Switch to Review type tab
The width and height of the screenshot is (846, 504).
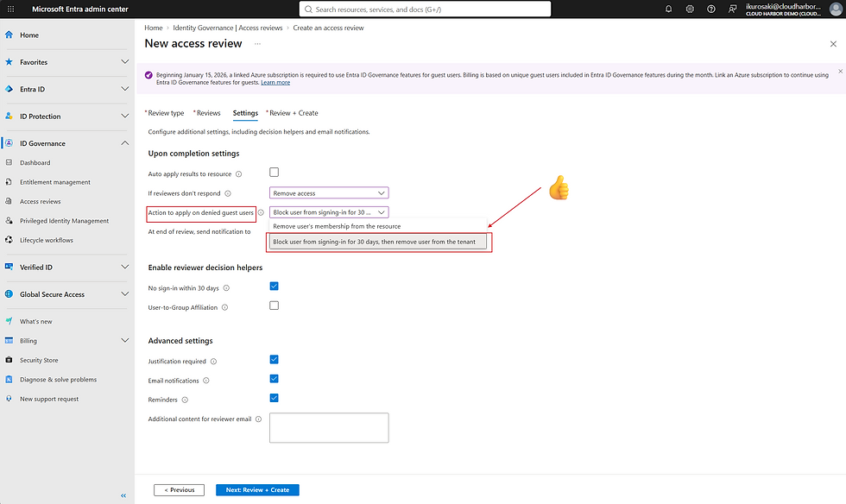pos(165,113)
